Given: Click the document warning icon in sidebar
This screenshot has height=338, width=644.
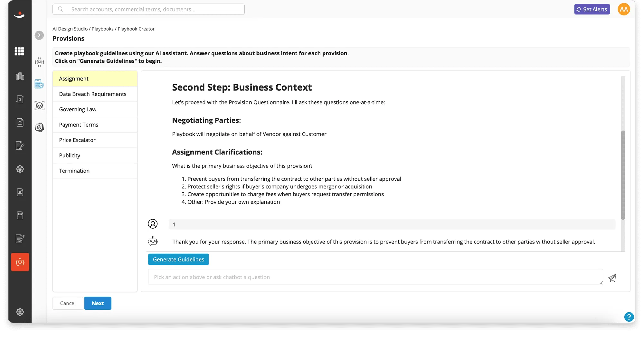Looking at the screenshot, I should (x=20, y=192).
